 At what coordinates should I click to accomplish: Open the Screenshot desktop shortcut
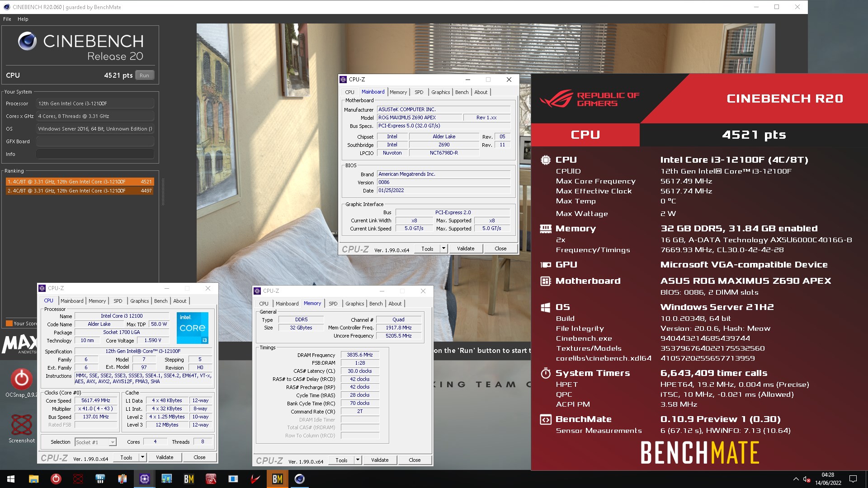pos(21,428)
